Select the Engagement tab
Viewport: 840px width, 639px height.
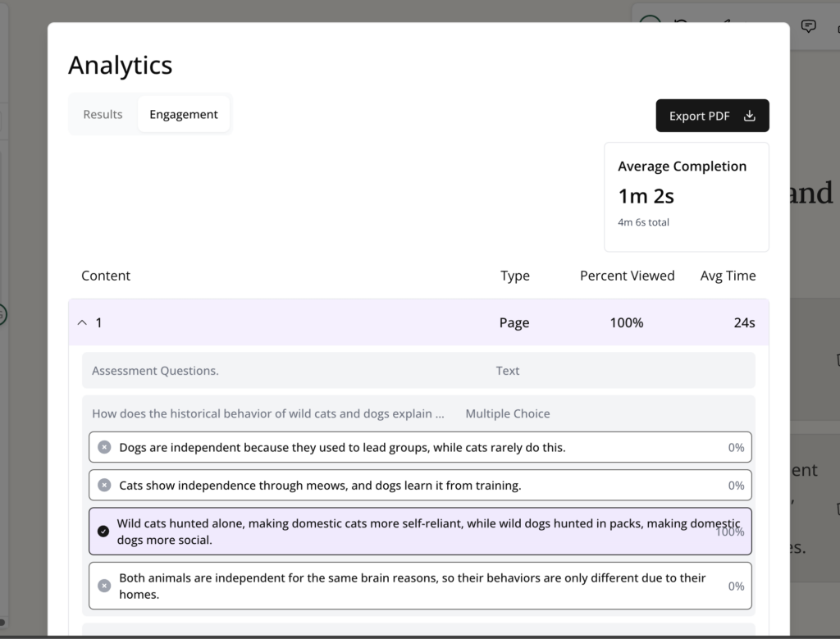pos(184,114)
